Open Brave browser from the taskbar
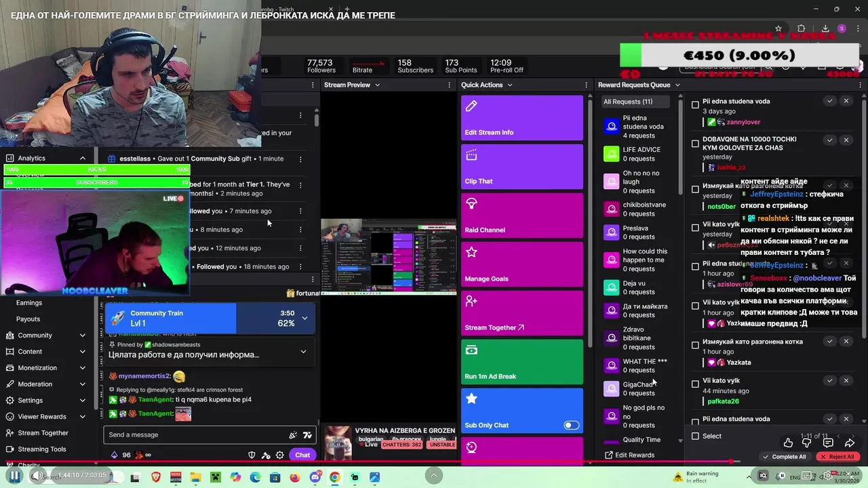This screenshot has width=868, height=488. pyautogui.click(x=155, y=477)
